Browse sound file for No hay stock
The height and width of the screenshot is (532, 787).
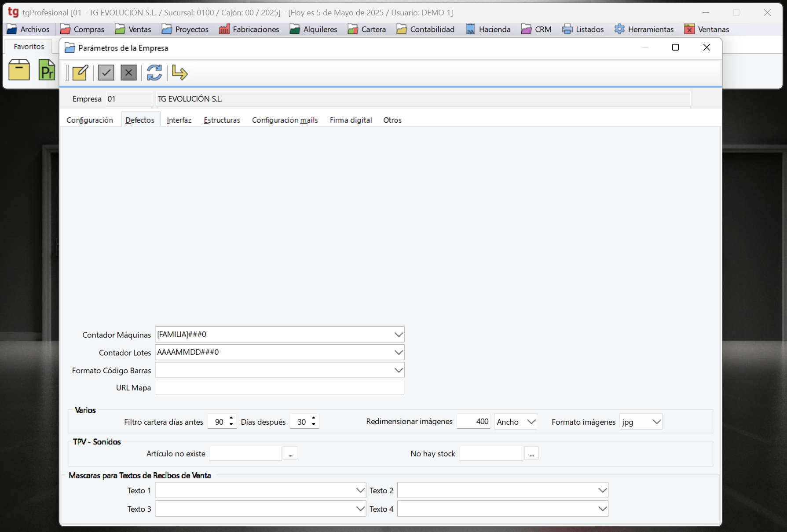pyautogui.click(x=532, y=453)
